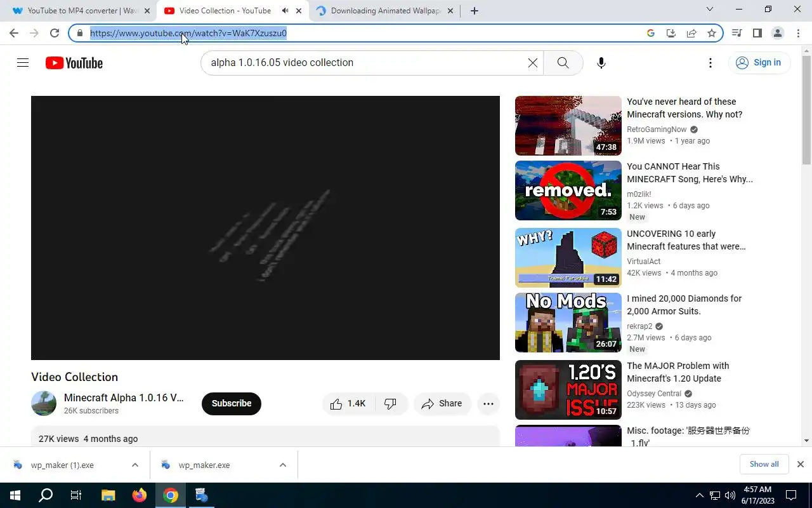Dislike the video with thumbs down
Image resolution: width=812 pixels, height=508 pixels.
pos(391,403)
